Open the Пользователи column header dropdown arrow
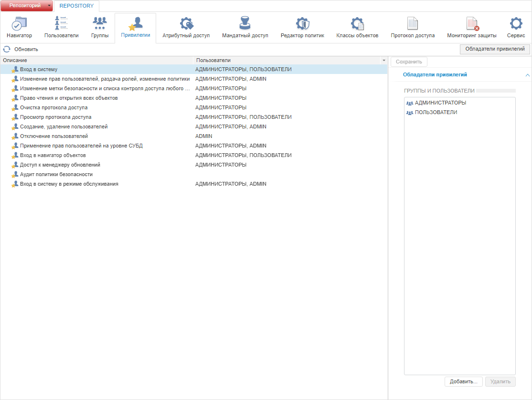The width and height of the screenshot is (532, 400). coord(384,60)
